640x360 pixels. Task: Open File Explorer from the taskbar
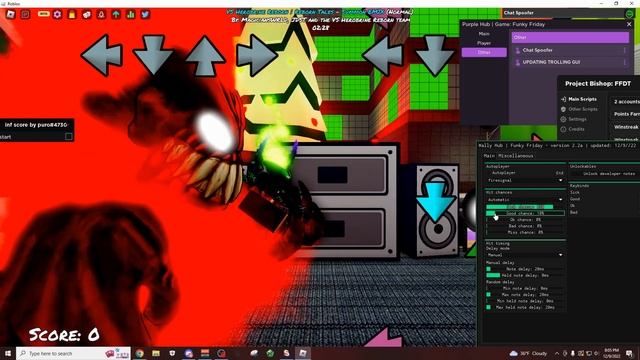[x=156, y=353]
